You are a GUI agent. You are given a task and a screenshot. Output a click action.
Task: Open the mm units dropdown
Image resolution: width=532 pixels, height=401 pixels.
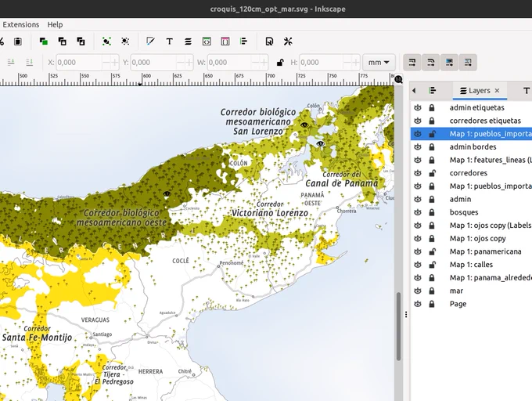379,63
